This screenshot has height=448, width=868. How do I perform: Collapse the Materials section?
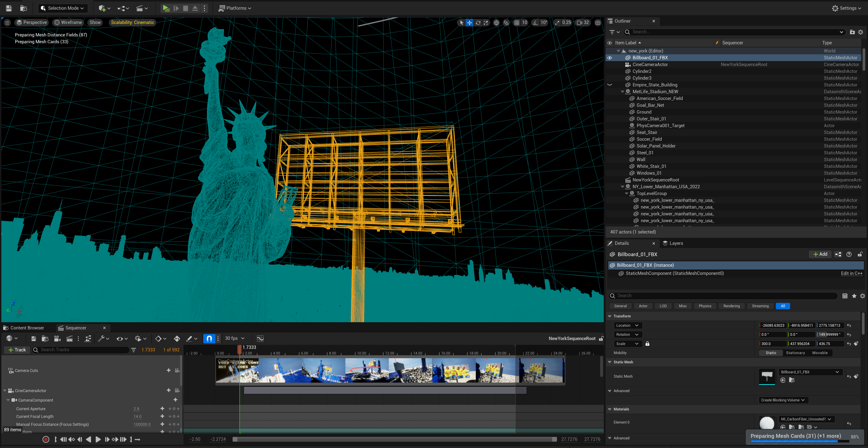point(610,409)
